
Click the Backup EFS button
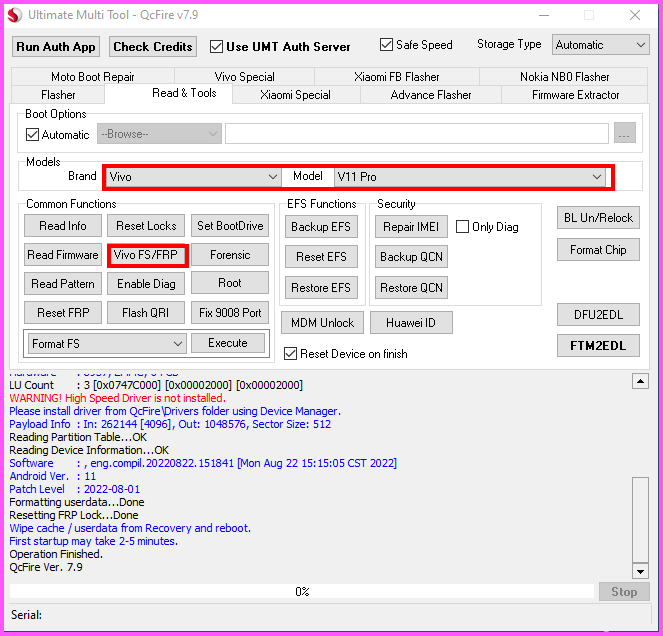tap(321, 227)
